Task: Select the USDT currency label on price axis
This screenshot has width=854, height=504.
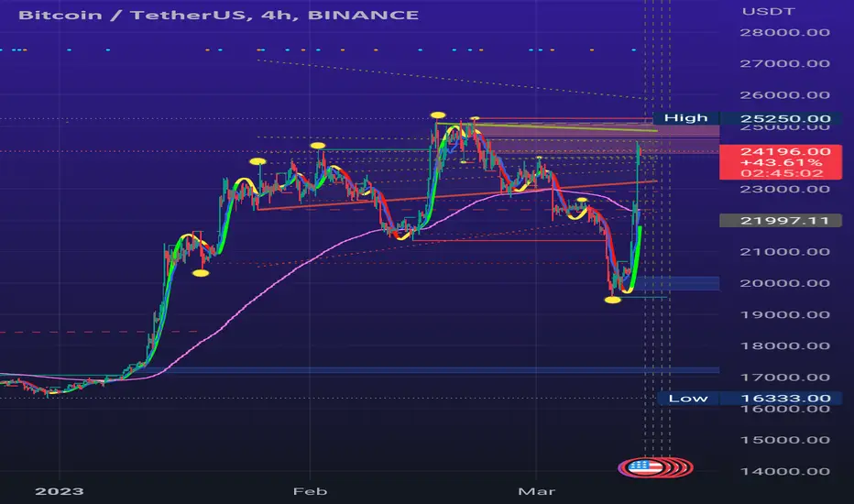Action: click(769, 11)
